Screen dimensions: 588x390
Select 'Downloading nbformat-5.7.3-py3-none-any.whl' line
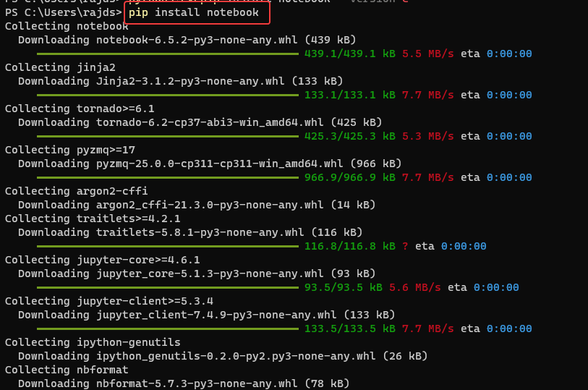pos(184,383)
